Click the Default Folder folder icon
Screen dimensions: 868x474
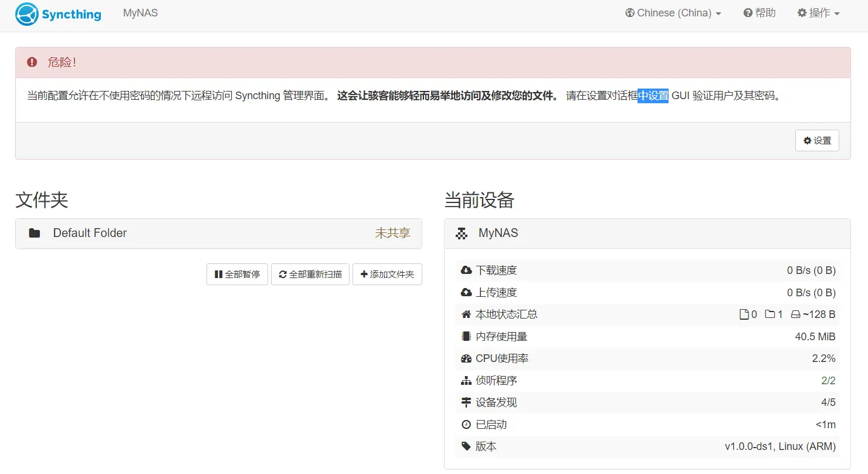[35, 233]
